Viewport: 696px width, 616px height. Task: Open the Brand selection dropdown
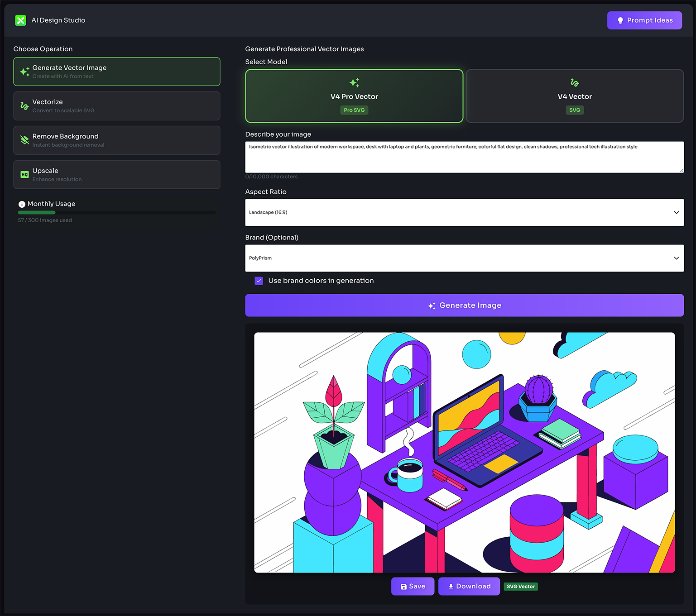click(x=464, y=258)
